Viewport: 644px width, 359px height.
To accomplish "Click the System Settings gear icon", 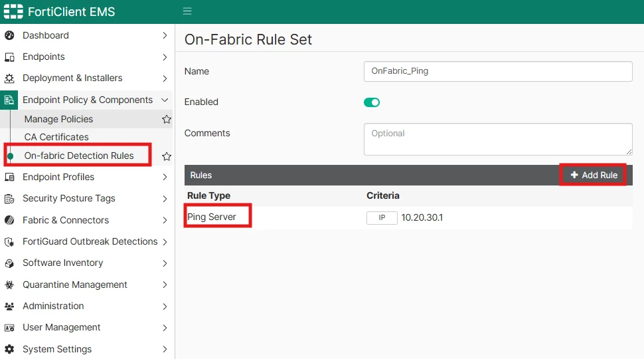I will (x=9, y=349).
